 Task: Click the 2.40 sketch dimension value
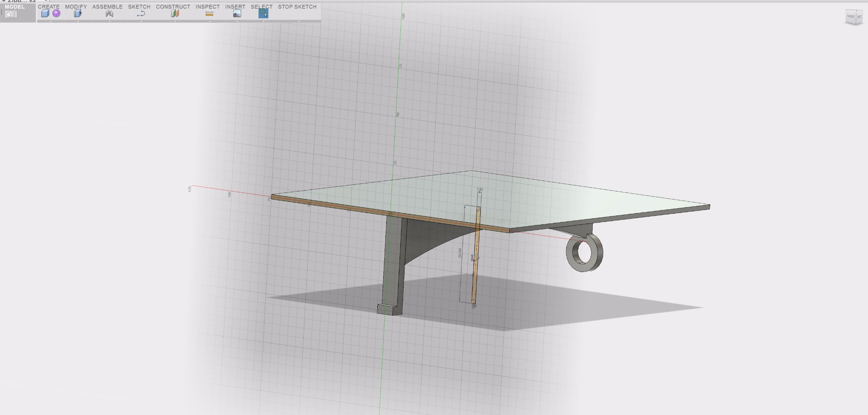(479, 189)
